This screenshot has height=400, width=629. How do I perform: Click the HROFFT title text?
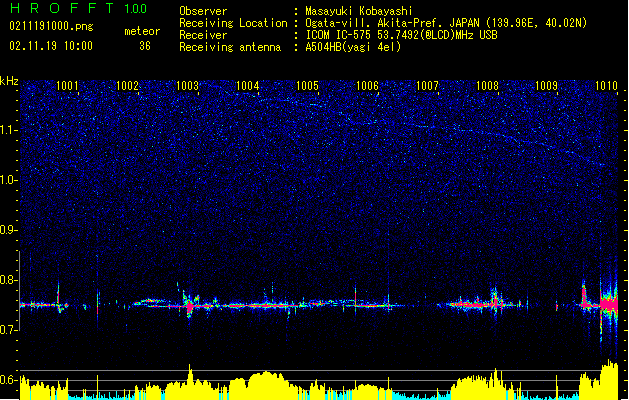(62, 8)
